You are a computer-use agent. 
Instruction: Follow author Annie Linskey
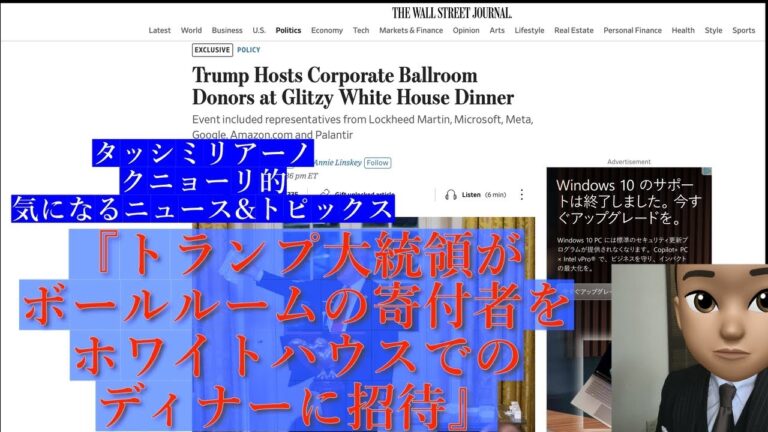[x=378, y=163]
